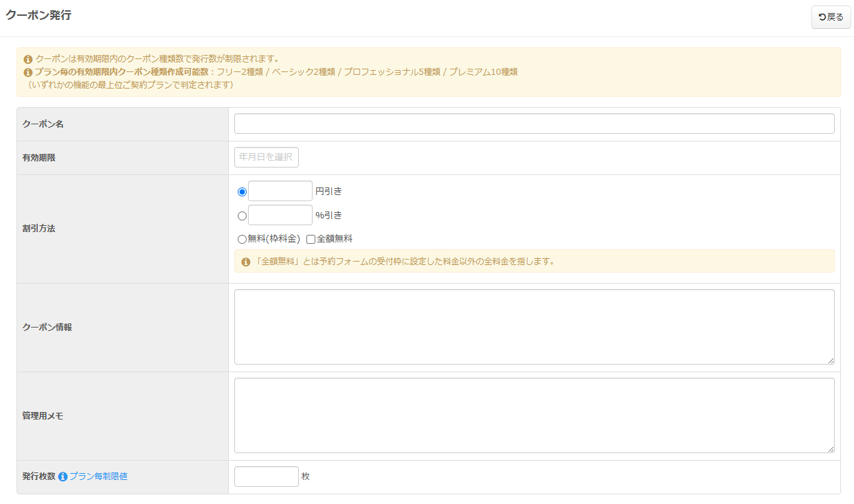This screenshot has width=854, height=504.
Task: Select the %引き discount radio button
Action: click(242, 216)
